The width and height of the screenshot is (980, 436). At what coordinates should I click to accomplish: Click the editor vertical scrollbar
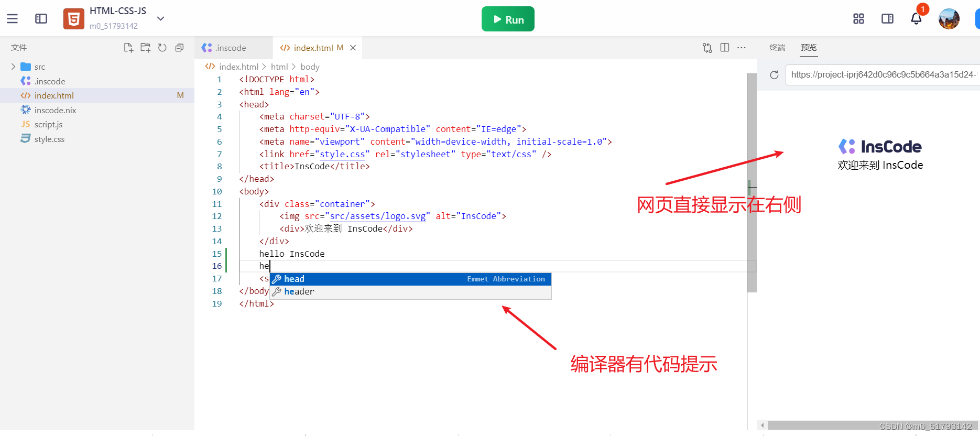pos(752,183)
